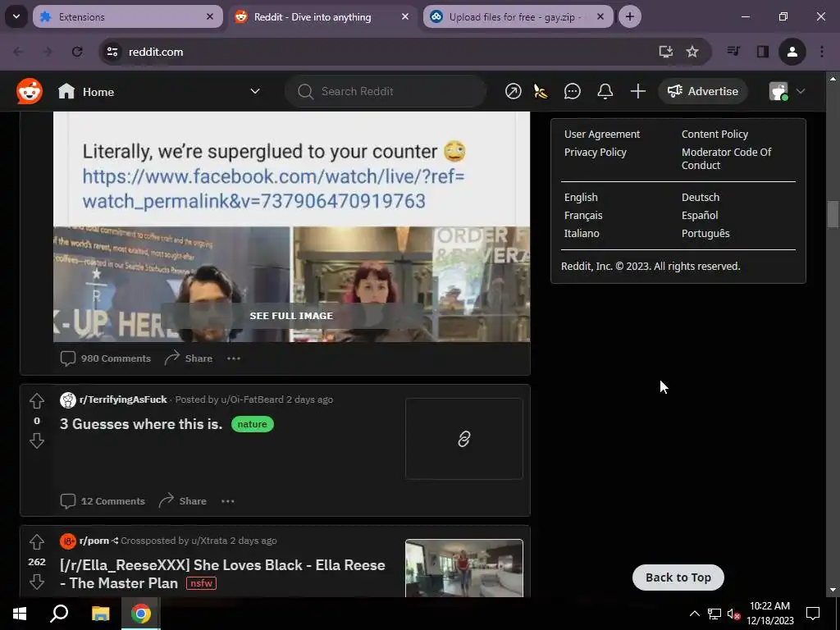Expand the user profile menu
This screenshot has width=840, height=630.
pyautogui.click(x=787, y=91)
